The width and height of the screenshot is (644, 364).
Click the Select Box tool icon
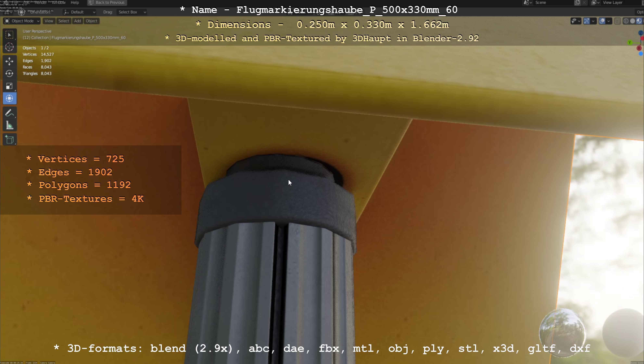9,35
